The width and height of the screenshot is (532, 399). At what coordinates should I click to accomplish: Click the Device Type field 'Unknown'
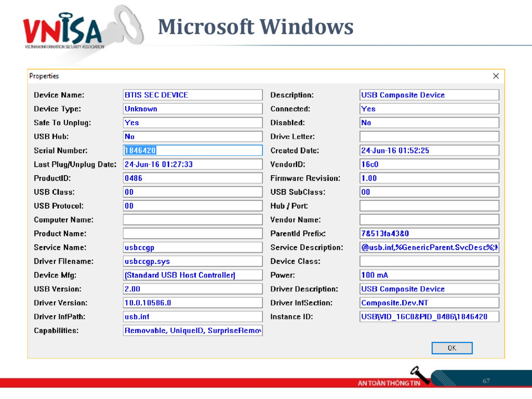pos(193,109)
